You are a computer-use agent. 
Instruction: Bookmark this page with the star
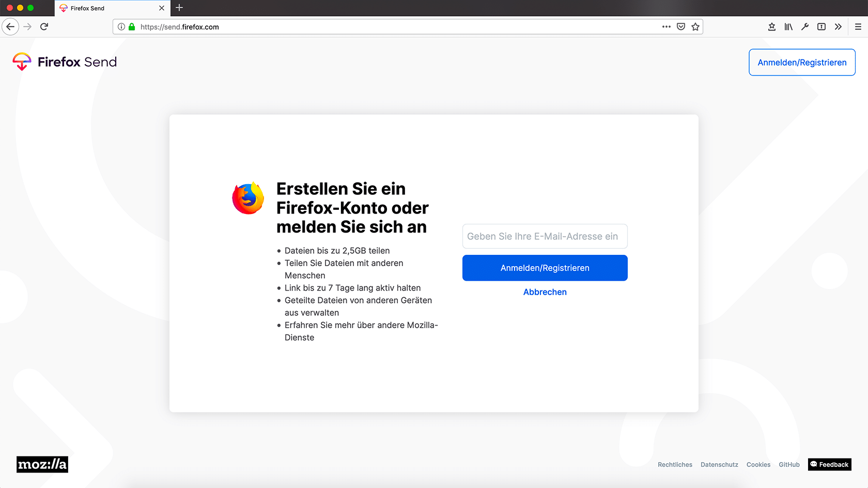click(695, 27)
